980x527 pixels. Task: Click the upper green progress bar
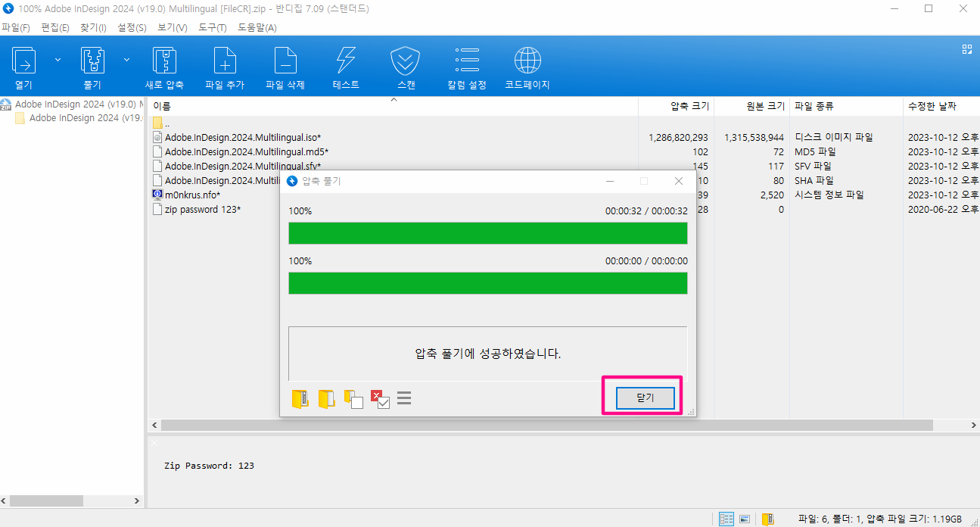pos(488,233)
